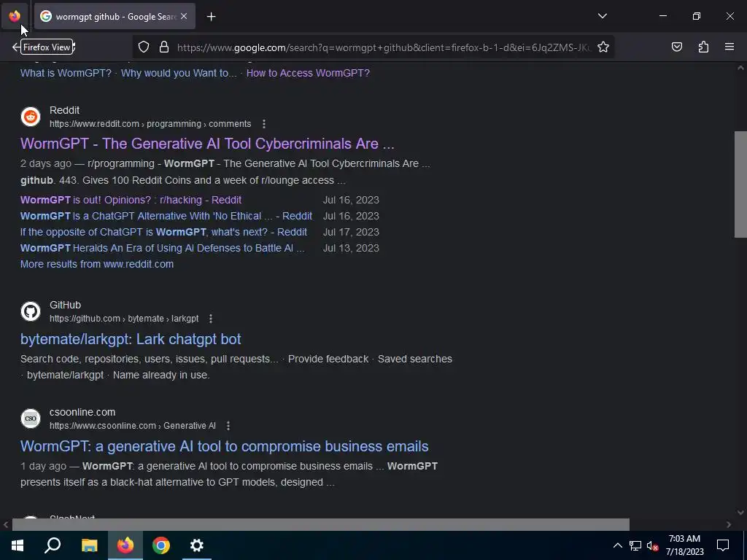Select the wormgpt github Google Search tab

(115, 16)
